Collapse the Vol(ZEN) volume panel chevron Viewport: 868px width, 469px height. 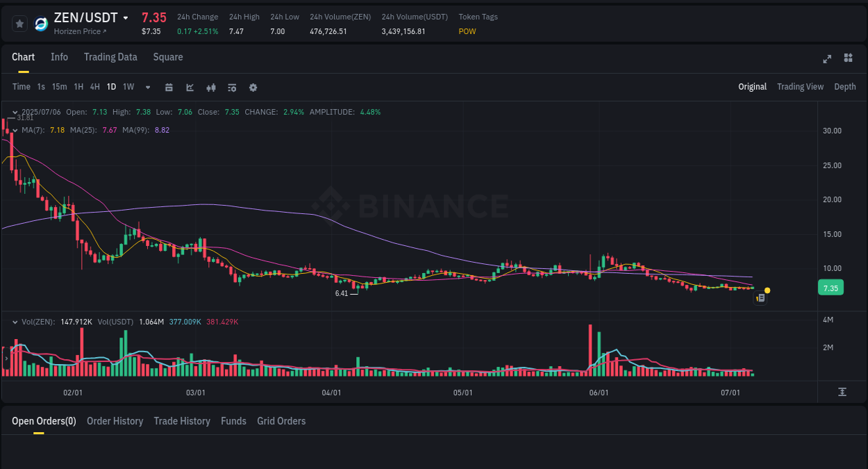[15, 322]
